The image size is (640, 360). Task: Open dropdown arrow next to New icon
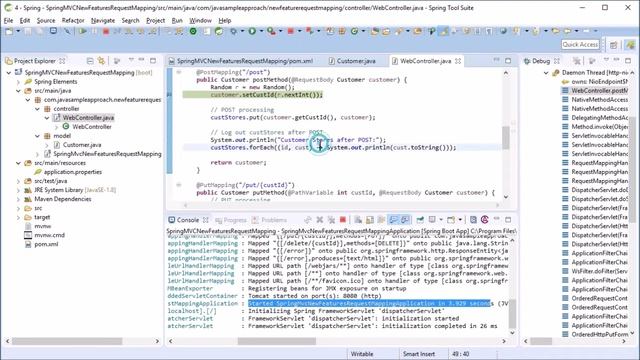click(x=18, y=31)
